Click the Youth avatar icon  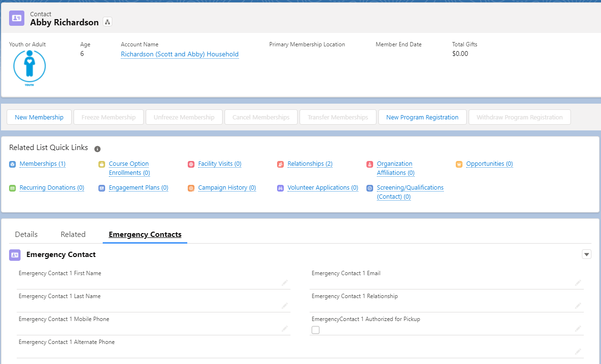(29, 68)
